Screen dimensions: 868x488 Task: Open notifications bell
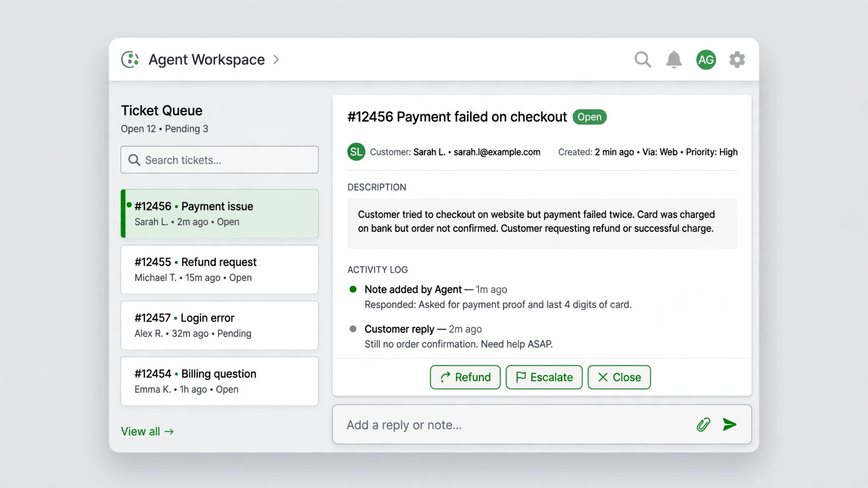674,60
